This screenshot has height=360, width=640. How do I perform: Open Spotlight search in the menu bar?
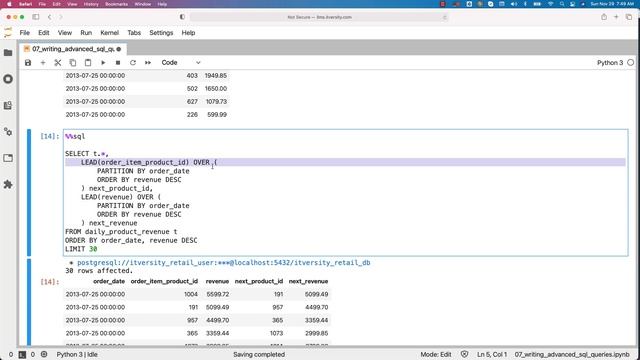562,4
